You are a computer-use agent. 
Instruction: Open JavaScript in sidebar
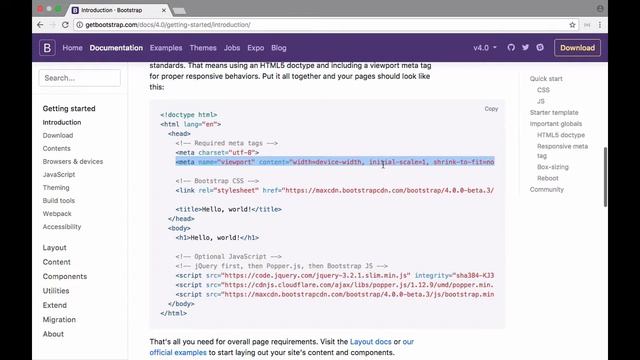[59, 175]
